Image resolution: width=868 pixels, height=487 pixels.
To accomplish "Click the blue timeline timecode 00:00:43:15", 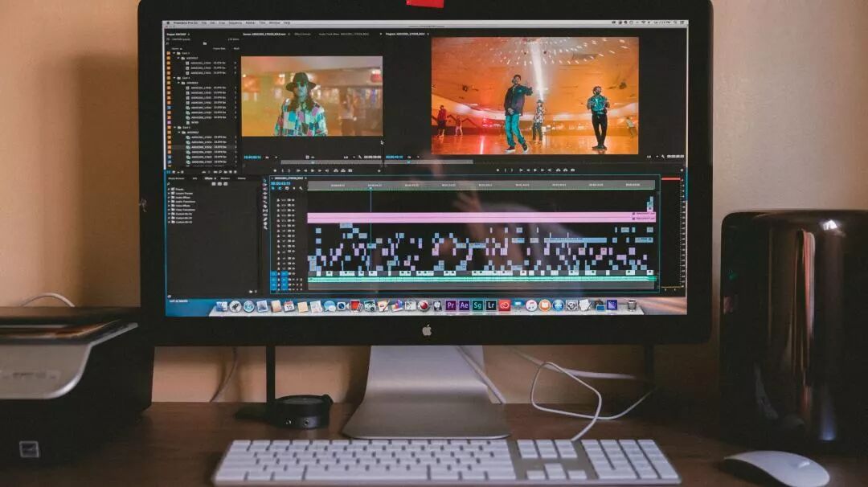I will coord(280,183).
